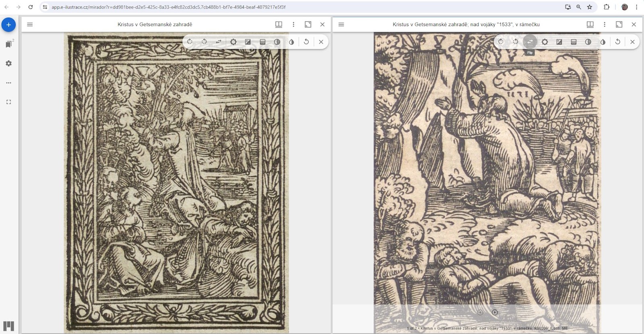The height and width of the screenshot is (334, 644).
Task: Add a new resource with blue plus button
Action: pyautogui.click(x=8, y=25)
